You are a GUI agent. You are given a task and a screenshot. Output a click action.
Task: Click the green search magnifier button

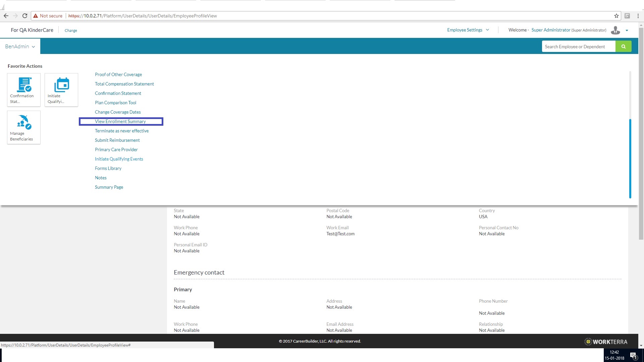point(623,47)
